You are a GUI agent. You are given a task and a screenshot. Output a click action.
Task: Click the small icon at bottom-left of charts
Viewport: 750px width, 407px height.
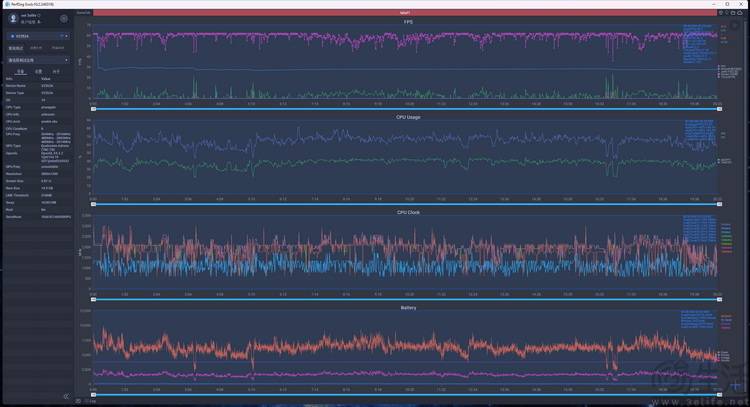pyautogui.click(x=79, y=400)
